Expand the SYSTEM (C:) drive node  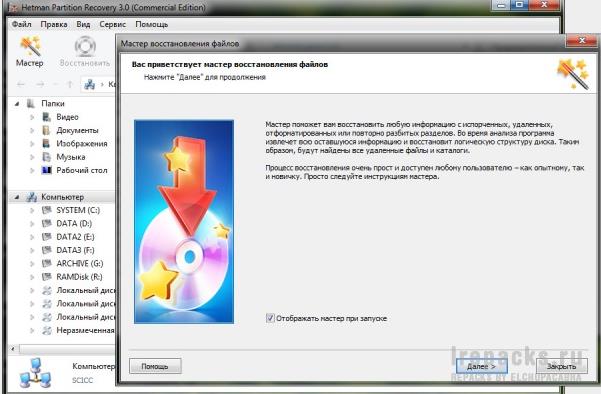click(x=32, y=210)
